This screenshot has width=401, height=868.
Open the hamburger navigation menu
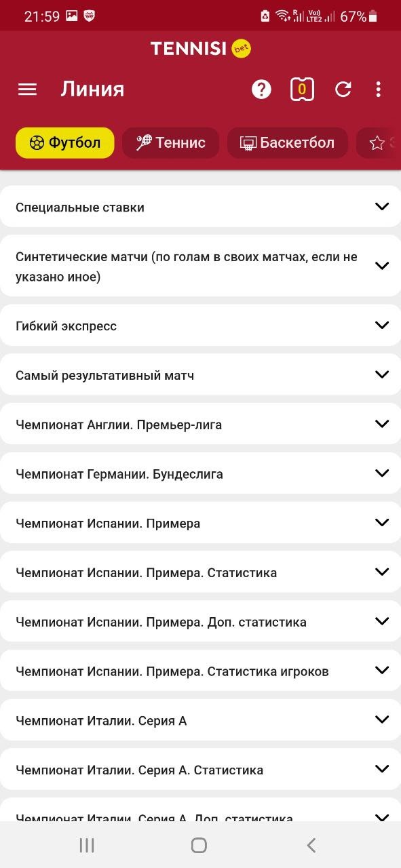tap(27, 89)
